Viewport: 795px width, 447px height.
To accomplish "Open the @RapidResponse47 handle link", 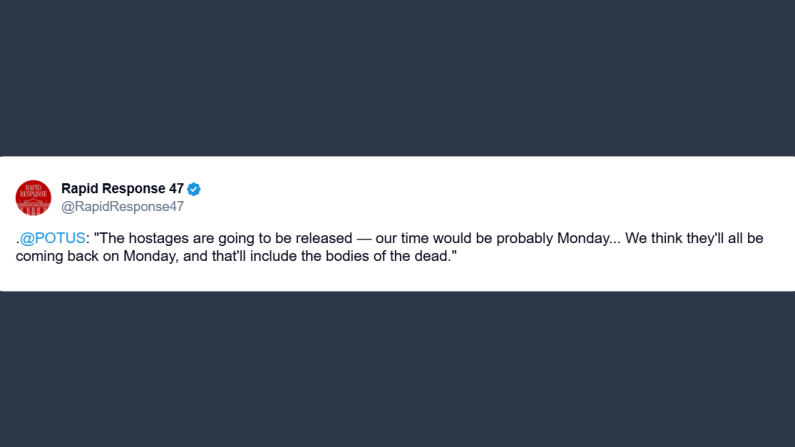I will click(122, 207).
